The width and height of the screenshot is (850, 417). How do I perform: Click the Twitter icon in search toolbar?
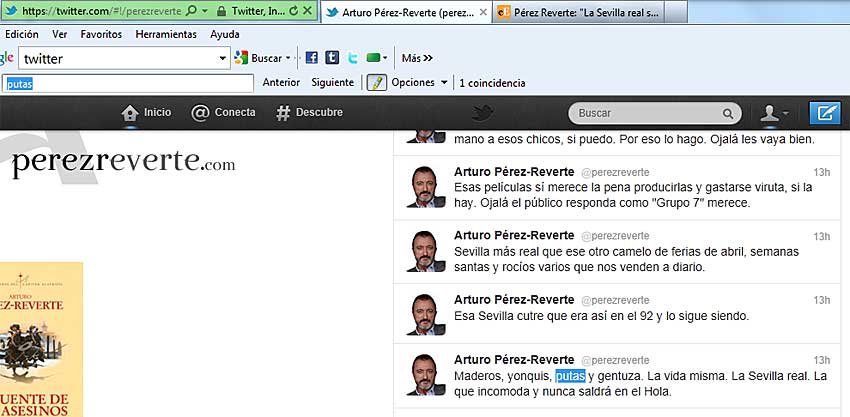[353, 58]
